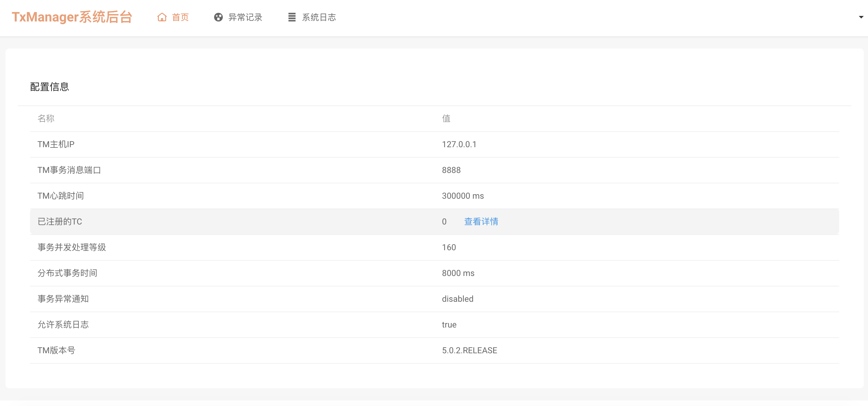
Task: Click the 值 column header
Action: 446,118
